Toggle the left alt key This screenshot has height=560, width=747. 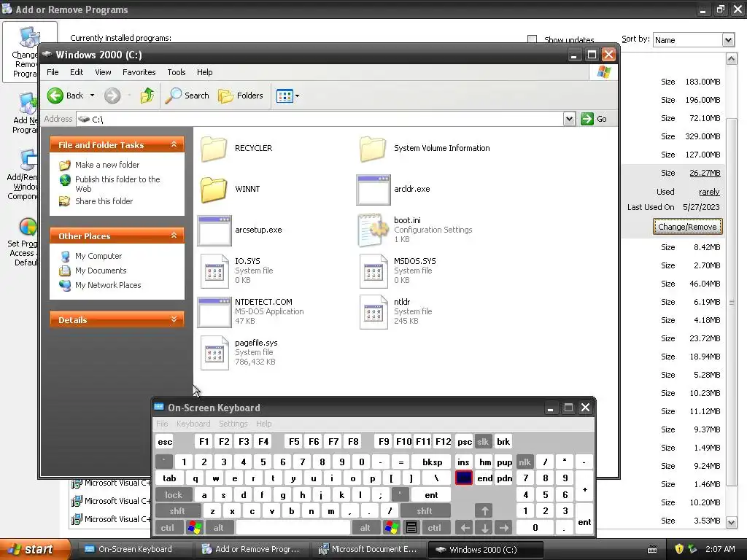point(218,528)
